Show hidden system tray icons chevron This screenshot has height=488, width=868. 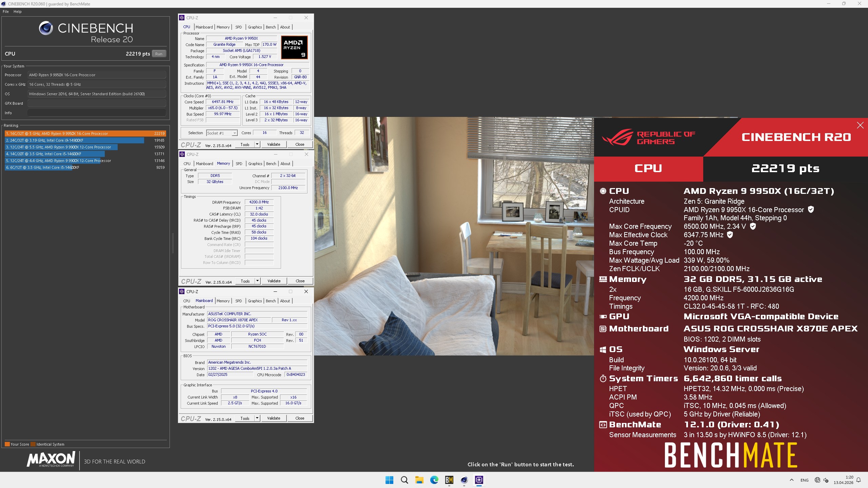tap(792, 480)
